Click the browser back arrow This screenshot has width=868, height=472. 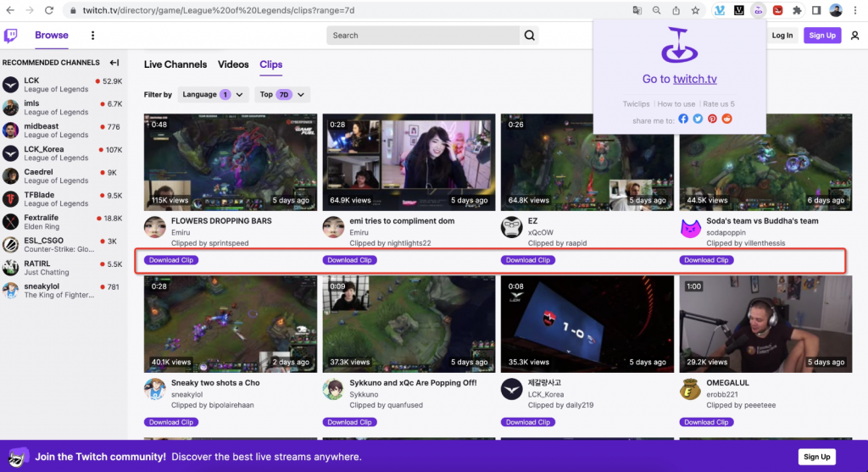(x=10, y=10)
